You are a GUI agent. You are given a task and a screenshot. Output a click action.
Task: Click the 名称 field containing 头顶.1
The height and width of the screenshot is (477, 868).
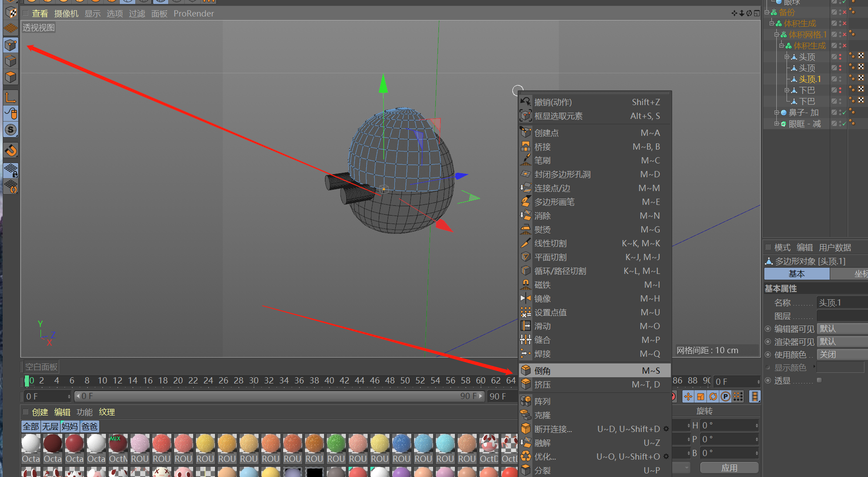click(842, 303)
